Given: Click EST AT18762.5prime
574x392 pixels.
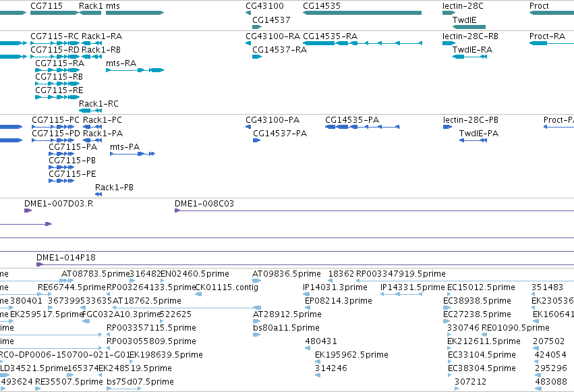Looking at the screenshot, I should click(x=147, y=301).
